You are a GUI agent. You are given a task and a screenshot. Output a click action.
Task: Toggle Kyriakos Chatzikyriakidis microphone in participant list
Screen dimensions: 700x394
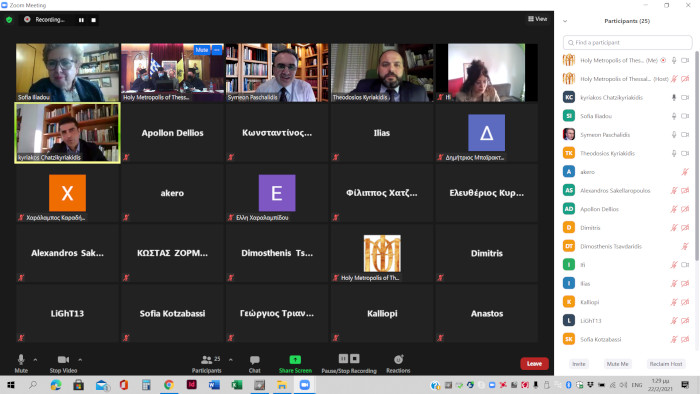pos(674,97)
